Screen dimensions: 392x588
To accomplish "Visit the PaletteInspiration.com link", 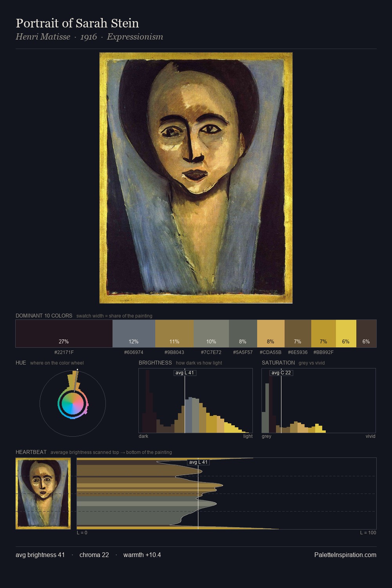I will coord(345,555).
